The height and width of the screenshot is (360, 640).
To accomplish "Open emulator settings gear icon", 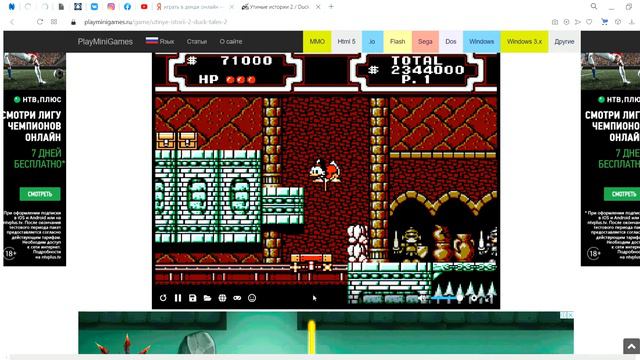I will point(474,298).
